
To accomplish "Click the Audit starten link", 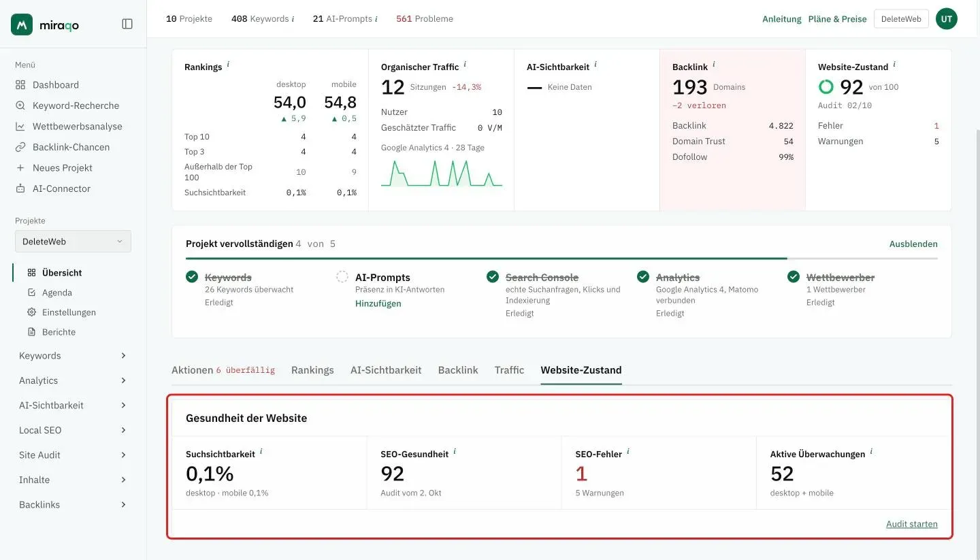I will point(912,524).
